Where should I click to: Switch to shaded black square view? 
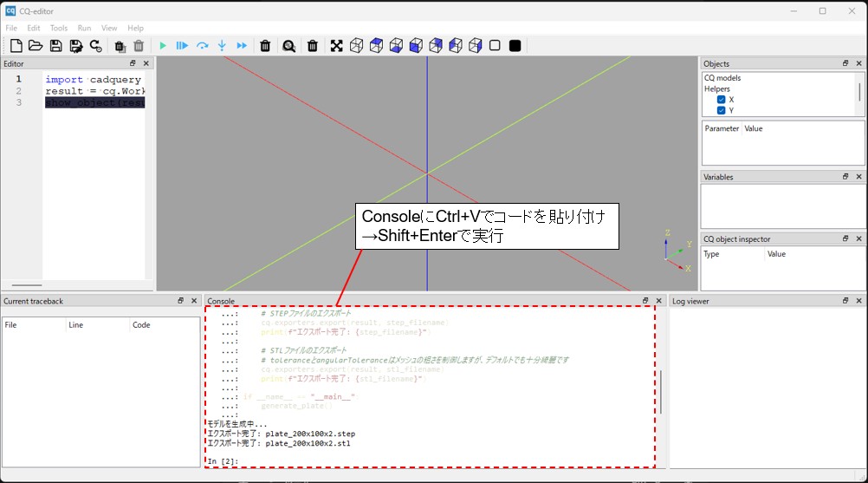point(515,46)
